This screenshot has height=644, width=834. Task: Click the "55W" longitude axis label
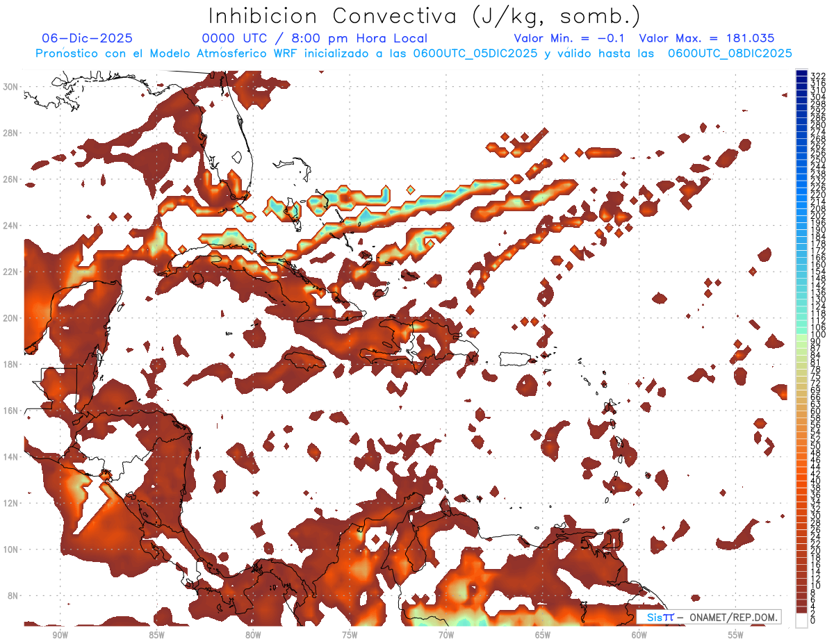736,635
